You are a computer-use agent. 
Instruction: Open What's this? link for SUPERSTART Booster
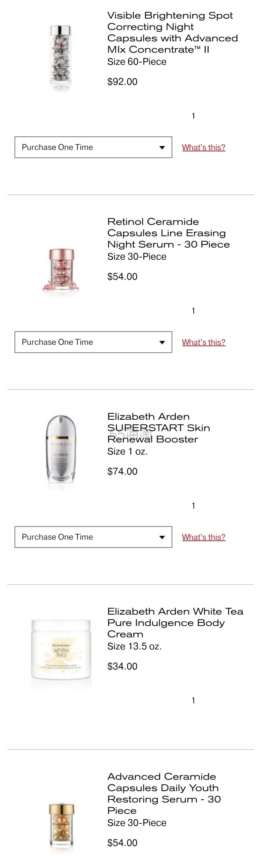point(204,537)
